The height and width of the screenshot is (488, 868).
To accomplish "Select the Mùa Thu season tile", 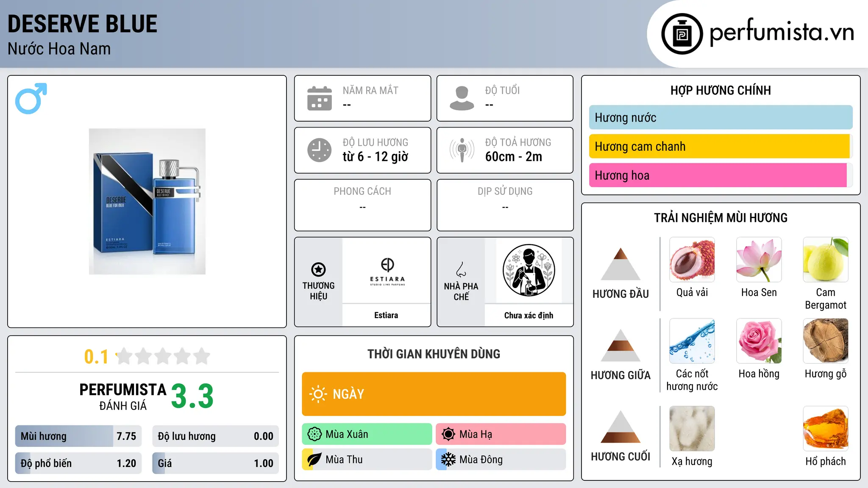I will 367,460.
